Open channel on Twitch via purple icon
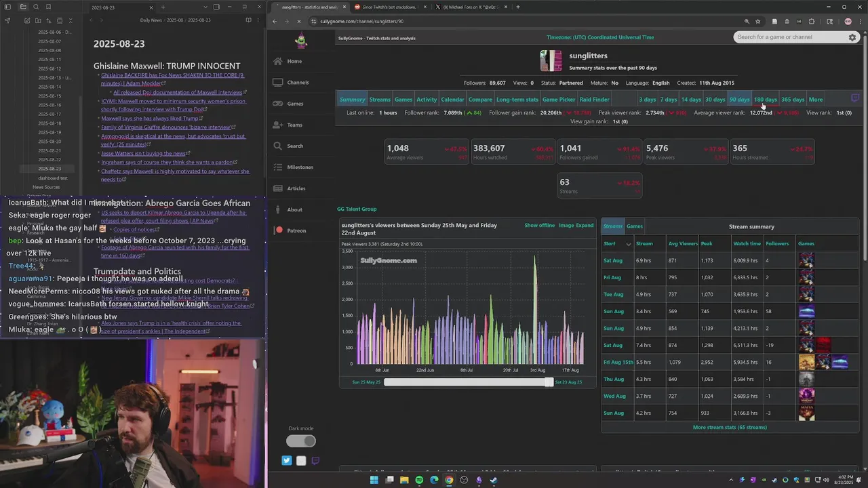The height and width of the screenshot is (488, 868). pyautogui.click(x=855, y=98)
